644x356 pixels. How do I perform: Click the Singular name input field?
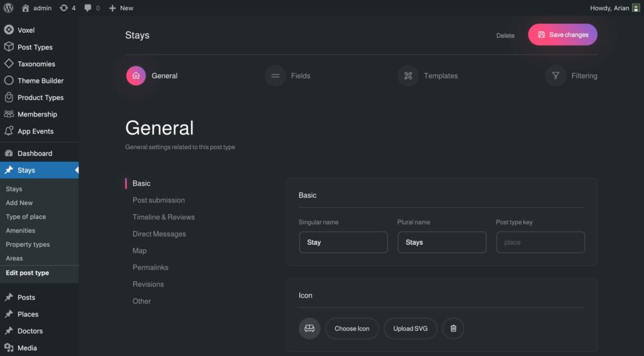point(343,242)
